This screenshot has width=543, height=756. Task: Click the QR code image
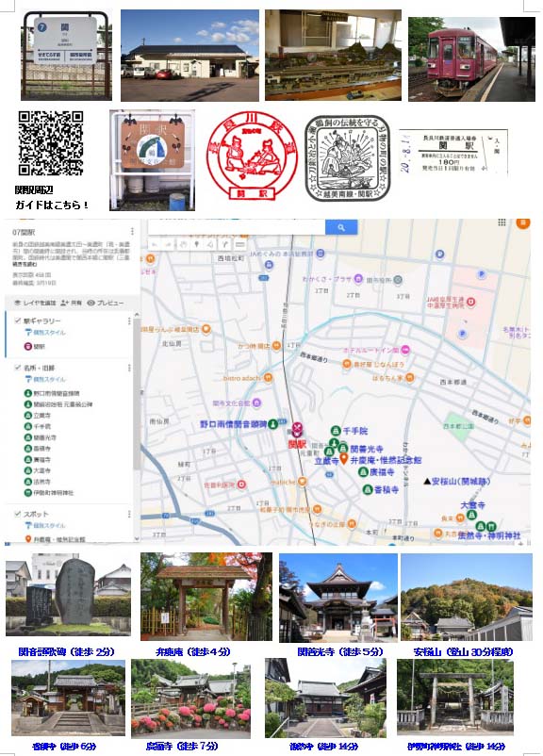point(51,143)
